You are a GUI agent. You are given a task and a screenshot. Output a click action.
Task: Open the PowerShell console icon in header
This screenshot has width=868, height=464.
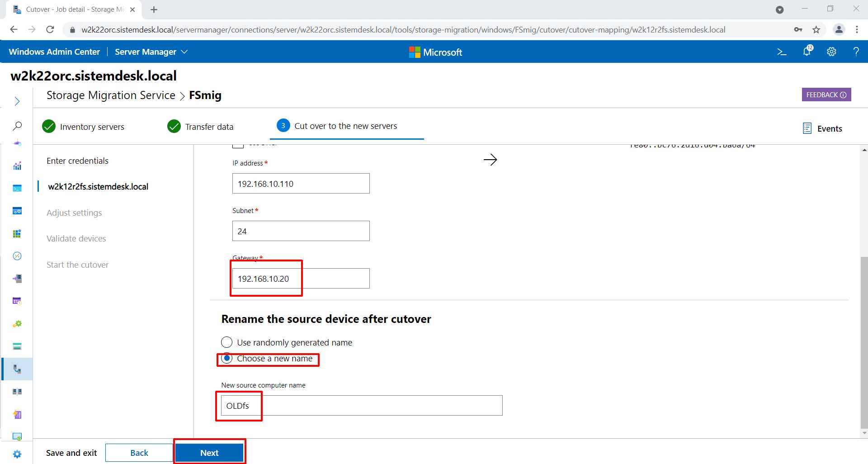click(782, 52)
